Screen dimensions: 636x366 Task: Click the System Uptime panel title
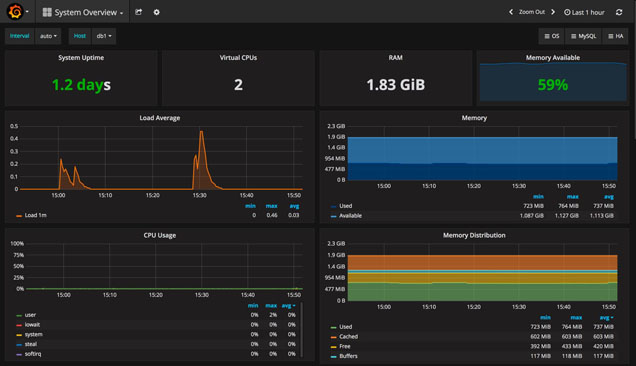coord(81,58)
